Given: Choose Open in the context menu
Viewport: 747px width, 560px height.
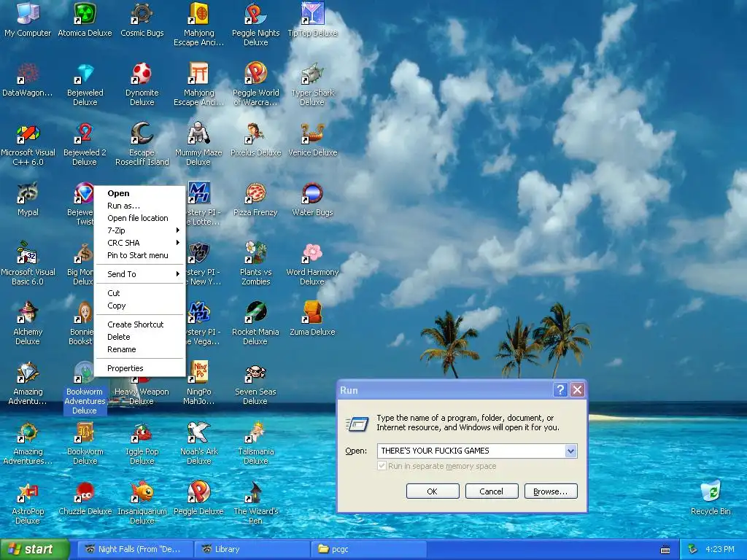Looking at the screenshot, I should point(139,193).
